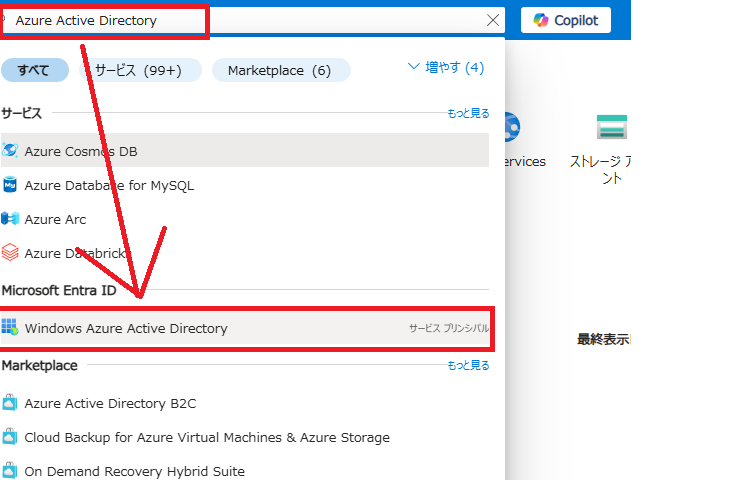The width and height of the screenshot is (746, 480).
Task: Open Cloud Backup for Azure Virtual Machines result
Action: click(x=207, y=437)
